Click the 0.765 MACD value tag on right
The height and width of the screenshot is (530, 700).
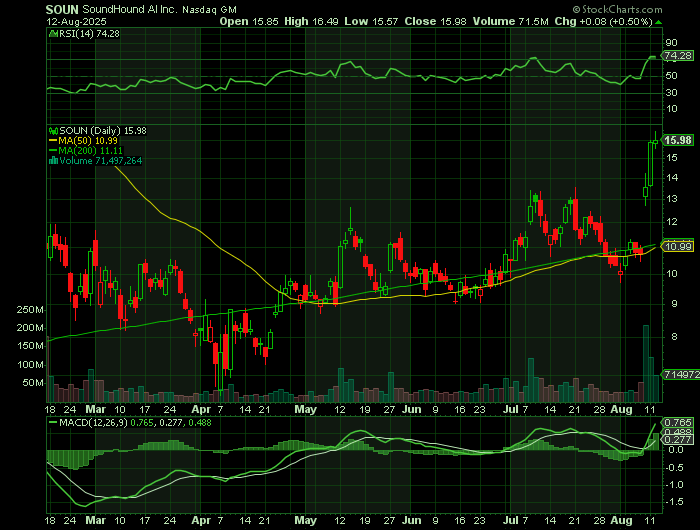coord(678,422)
